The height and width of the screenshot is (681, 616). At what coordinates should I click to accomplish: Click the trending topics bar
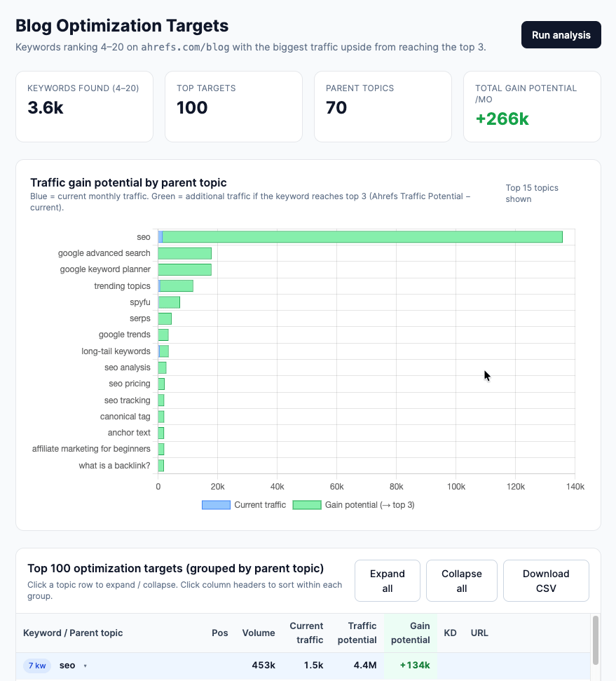point(175,285)
